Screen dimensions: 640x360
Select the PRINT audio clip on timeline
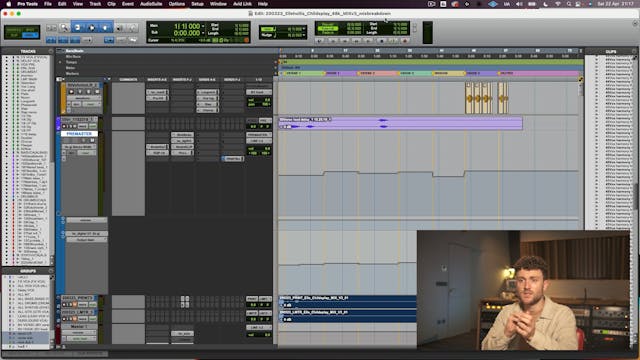pyautogui.click(x=347, y=301)
